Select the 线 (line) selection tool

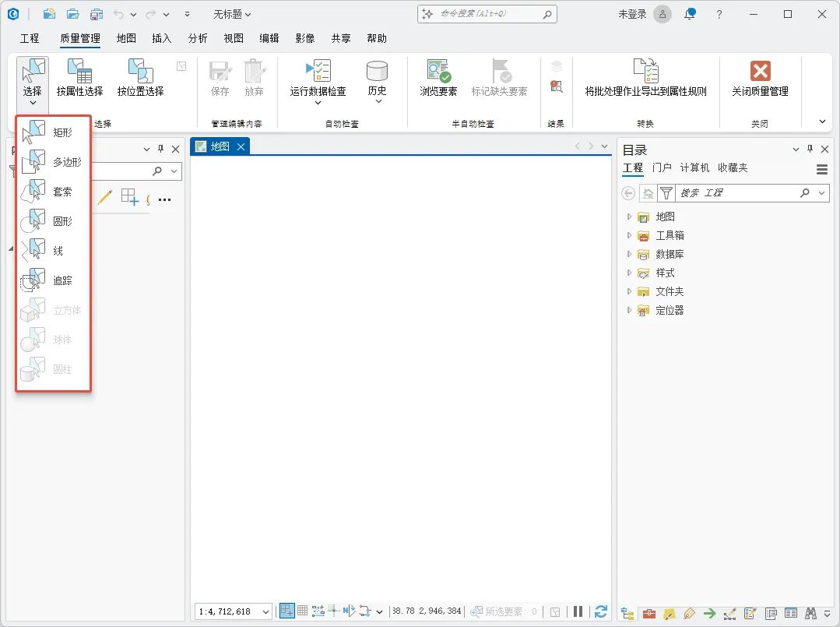(53, 250)
